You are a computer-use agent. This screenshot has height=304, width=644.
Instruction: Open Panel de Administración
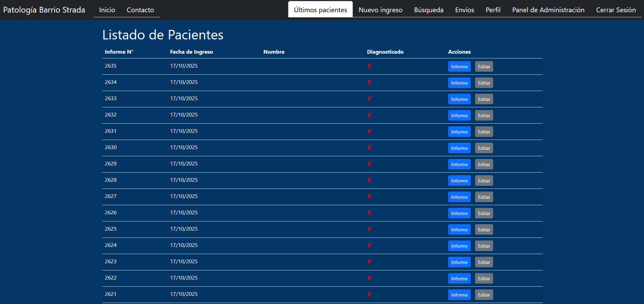(x=548, y=10)
